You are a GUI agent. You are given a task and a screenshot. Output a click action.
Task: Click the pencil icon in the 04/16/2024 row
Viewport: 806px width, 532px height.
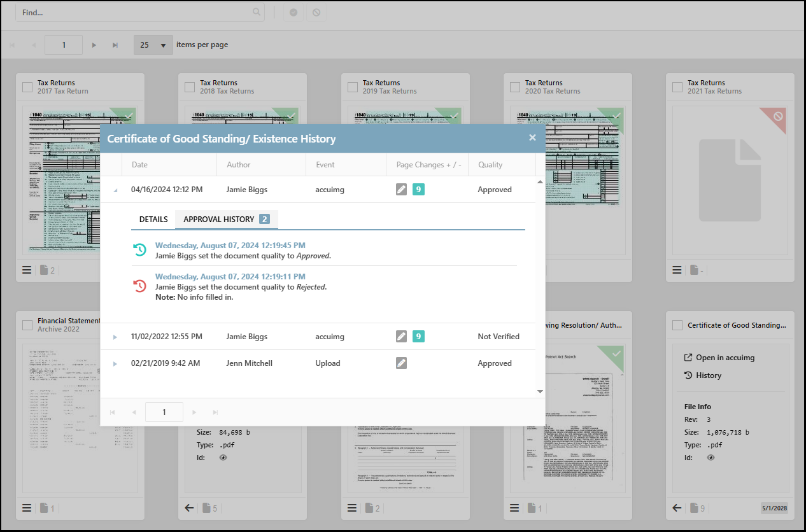401,190
